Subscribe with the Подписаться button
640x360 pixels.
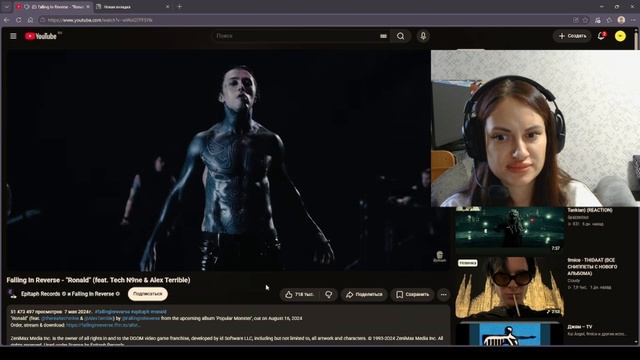pyautogui.click(x=148, y=294)
